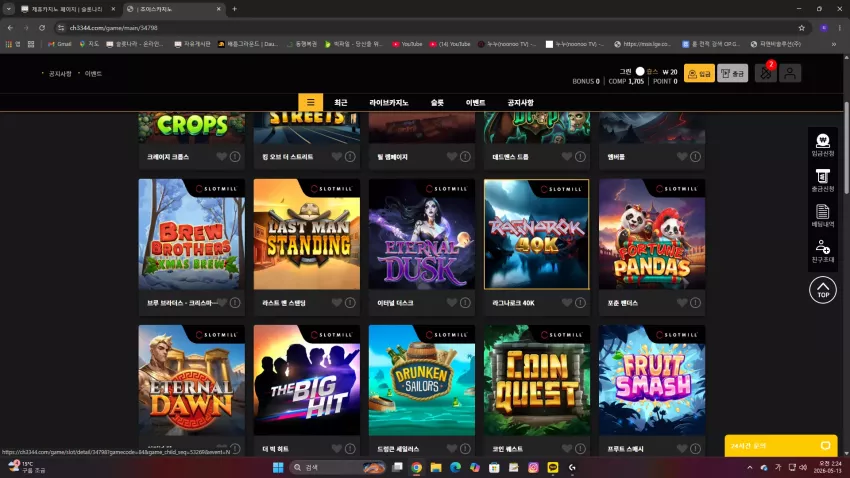Favorite Coin Quest with heart icon
This screenshot has height=478, width=850.
pos(566,449)
